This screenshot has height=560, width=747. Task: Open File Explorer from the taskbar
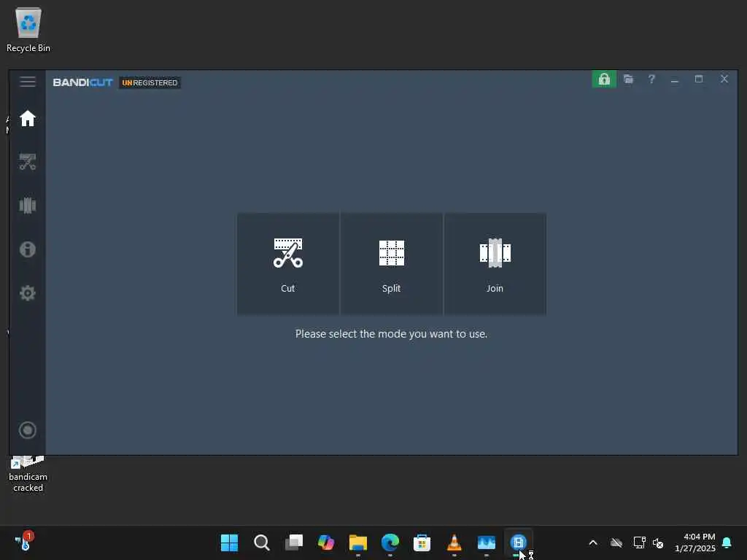pyautogui.click(x=357, y=542)
